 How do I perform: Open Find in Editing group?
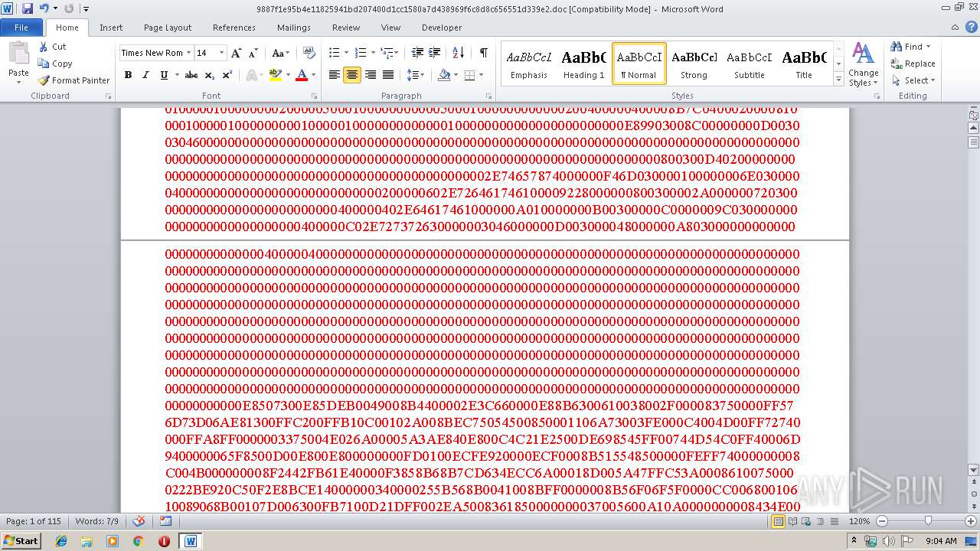(x=911, y=47)
